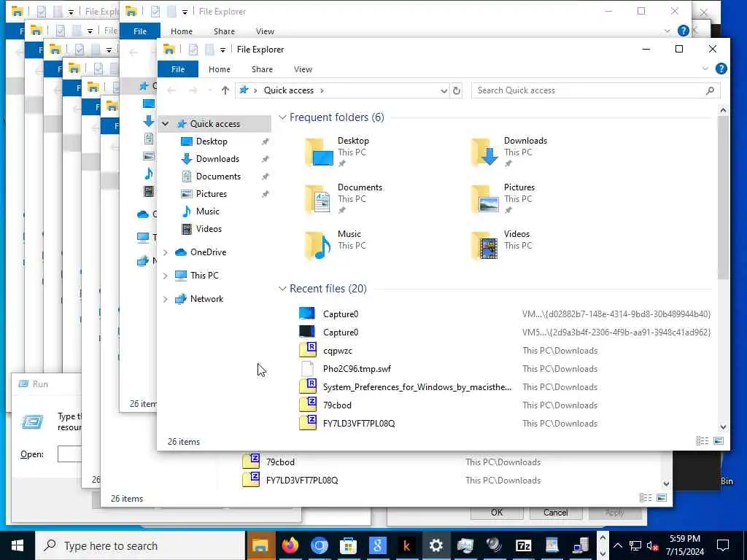Open the Downloads frequent folder tile
The width and height of the screenshot is (747, 560).
pyautogui.click(x=508, y=152)
